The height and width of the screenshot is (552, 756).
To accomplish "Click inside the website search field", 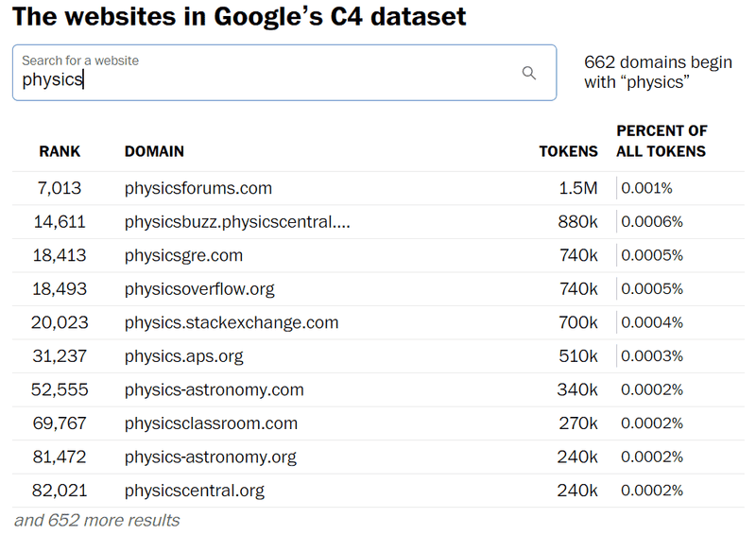I will (265, 79).
